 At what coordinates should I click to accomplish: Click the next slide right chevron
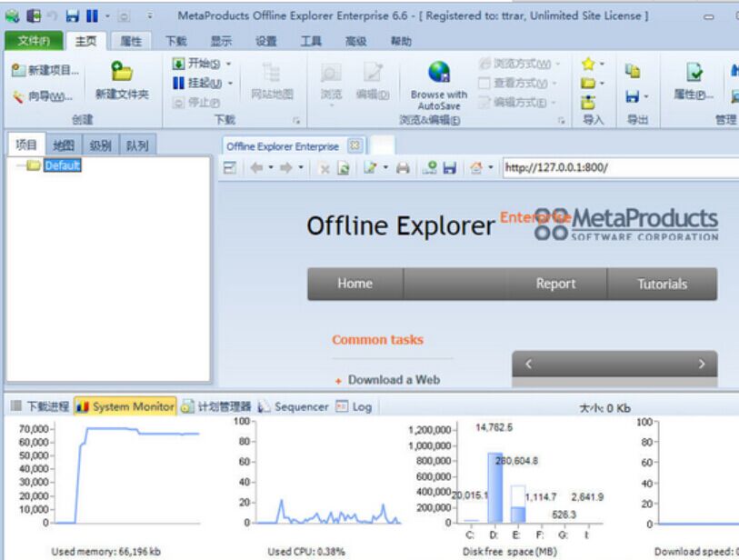[702, 364]
